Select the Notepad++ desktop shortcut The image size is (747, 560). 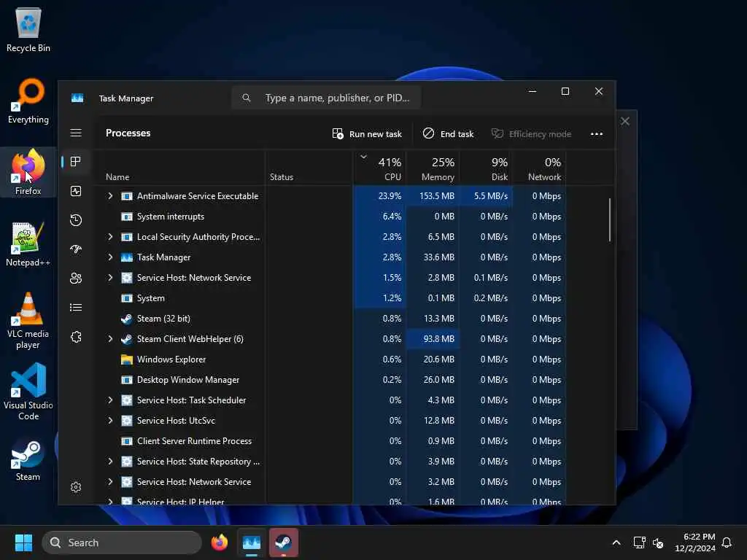pyautogui.click(x=28, y=244)
